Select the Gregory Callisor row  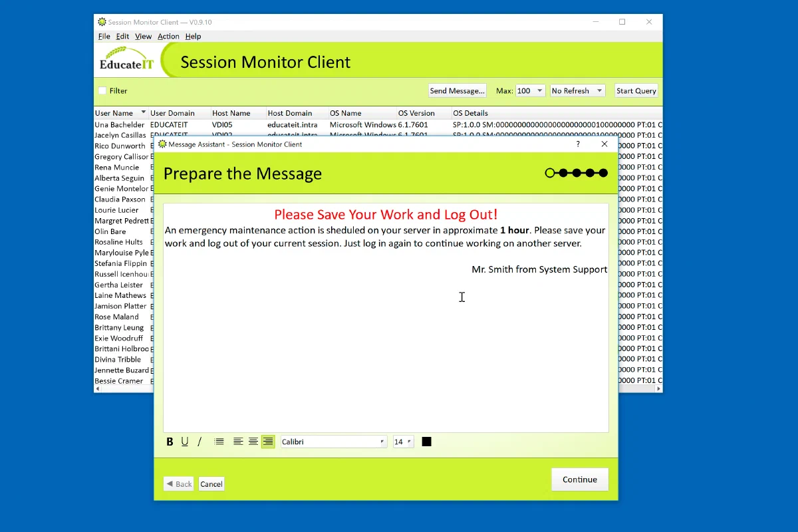coord(124,156)
